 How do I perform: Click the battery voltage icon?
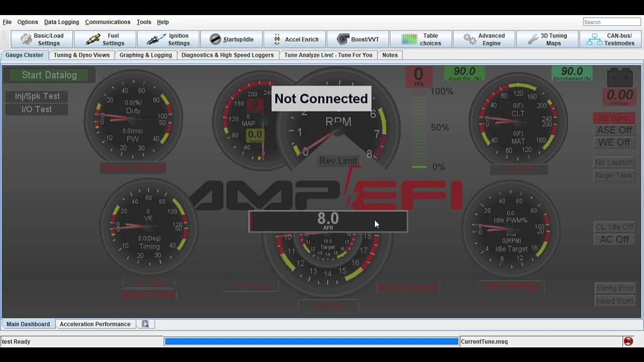pos(619,77)
